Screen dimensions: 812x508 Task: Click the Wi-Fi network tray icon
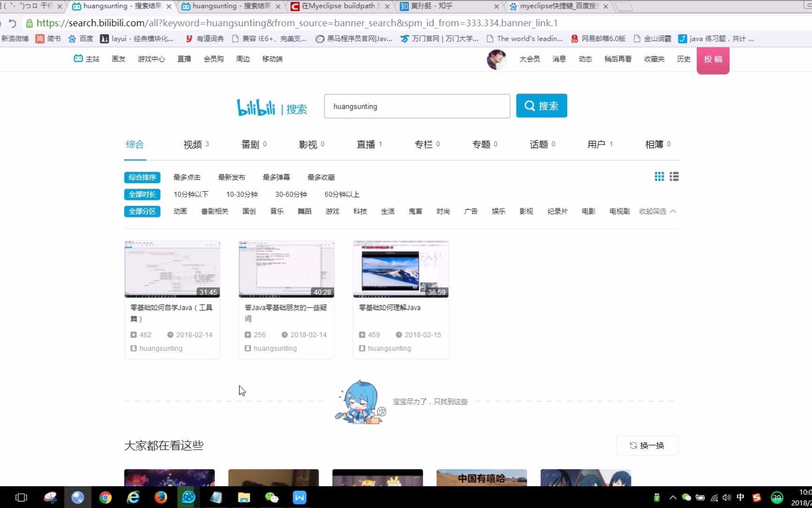pyautogui.click(x=714, y=498)
